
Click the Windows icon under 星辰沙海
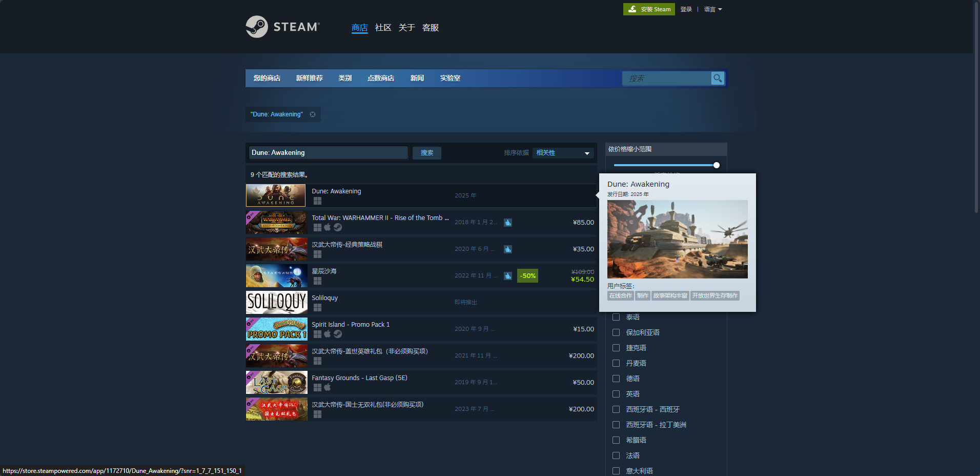pos(317,281)
